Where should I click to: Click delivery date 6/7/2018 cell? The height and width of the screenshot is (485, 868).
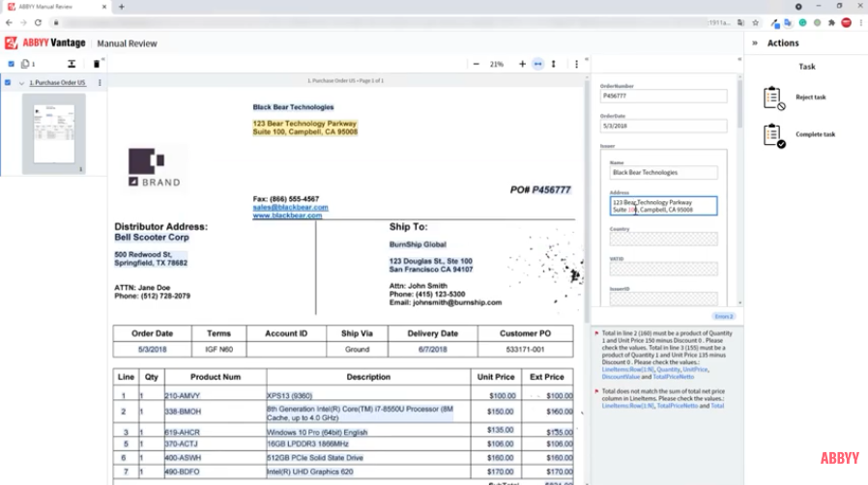click(x=432, y=350)
